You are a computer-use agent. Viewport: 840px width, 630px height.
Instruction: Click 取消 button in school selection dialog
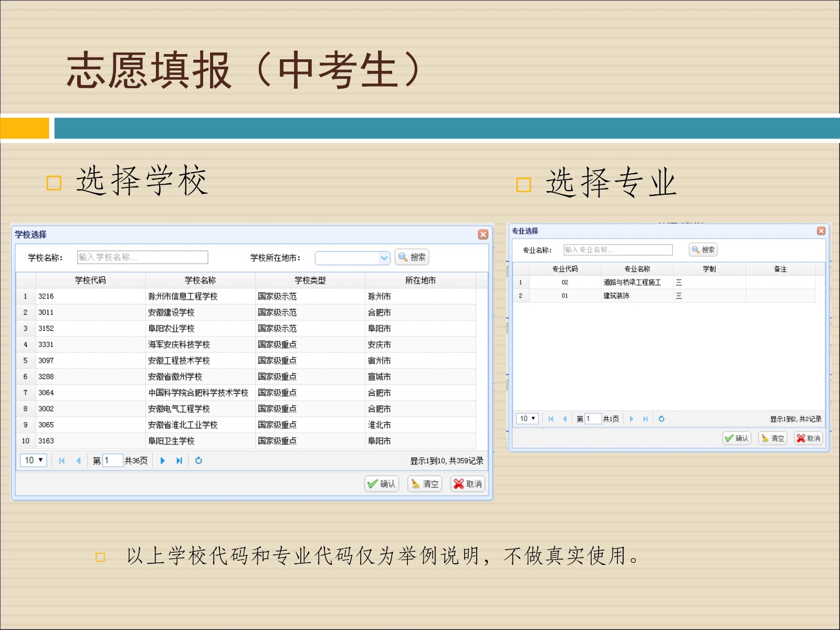tap(468, 484)
